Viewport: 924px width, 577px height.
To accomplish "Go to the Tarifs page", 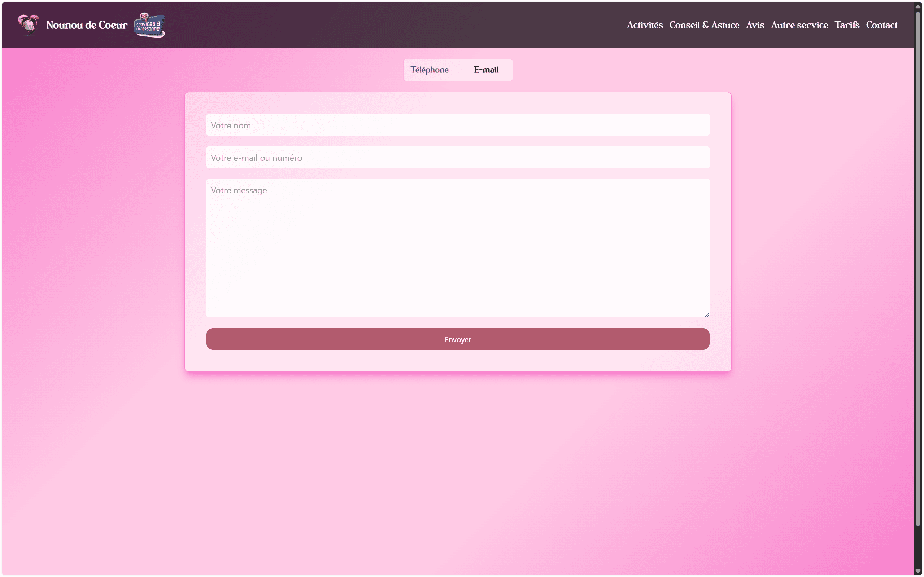I will 846,25.
